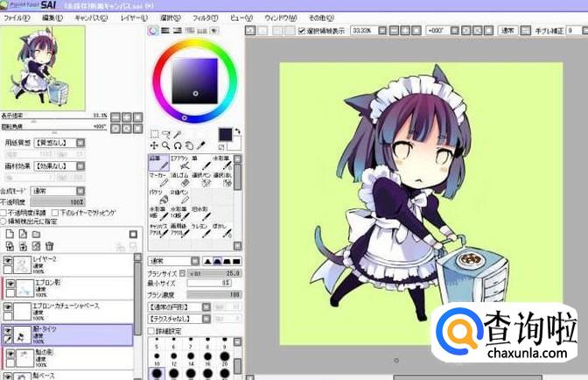Open the 編集 menu
This screenshot has height=380, width=588.
pos(52,18)
